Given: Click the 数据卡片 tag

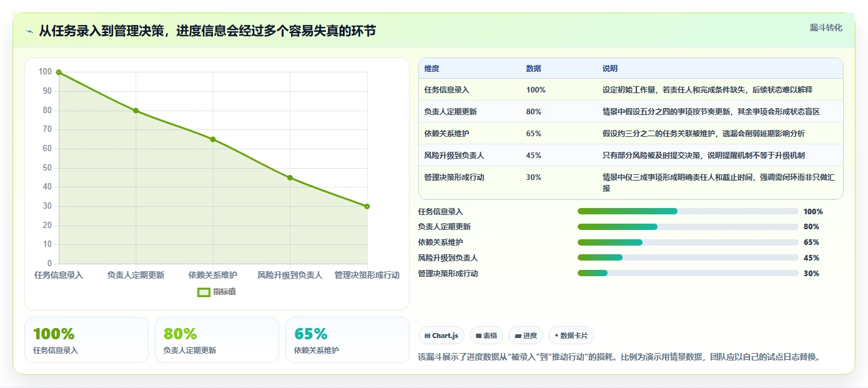Looking at the screenshot, I should [571, 336].
